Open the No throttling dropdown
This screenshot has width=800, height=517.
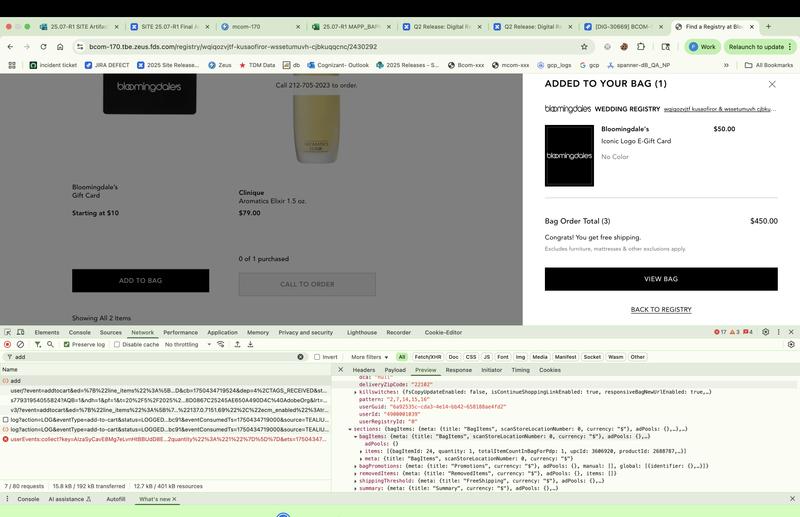(x=187, y=344)
